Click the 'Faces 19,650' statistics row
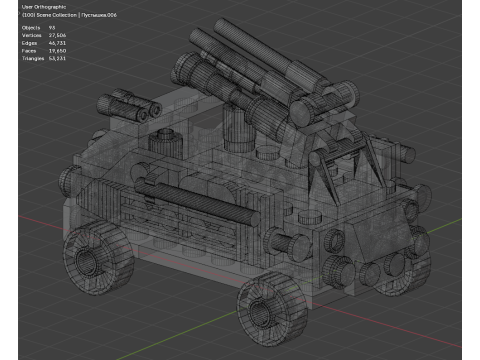This screenshot has height=360, width=480. [x=44, y=51]
